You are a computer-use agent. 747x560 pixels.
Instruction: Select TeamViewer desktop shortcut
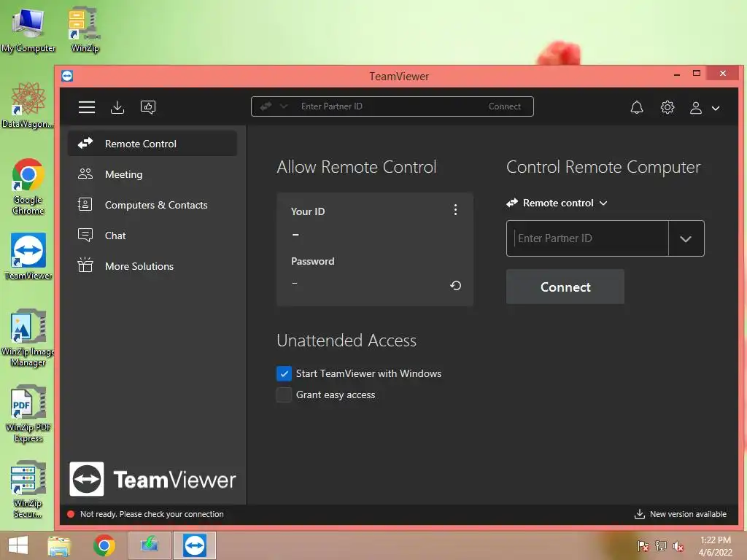tap(28, 257)
